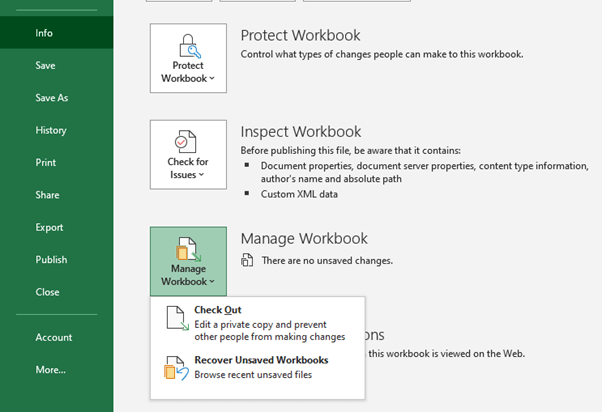The height and width of the screenshot is (412, 602).
Task: Open the Account page
Action: point(54,337)
